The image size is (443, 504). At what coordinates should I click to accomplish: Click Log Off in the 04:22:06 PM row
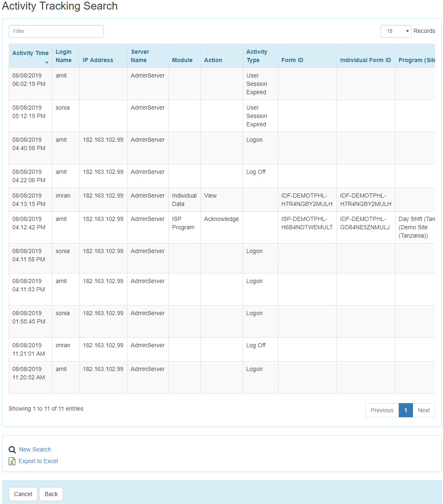[x=256, y=172]
